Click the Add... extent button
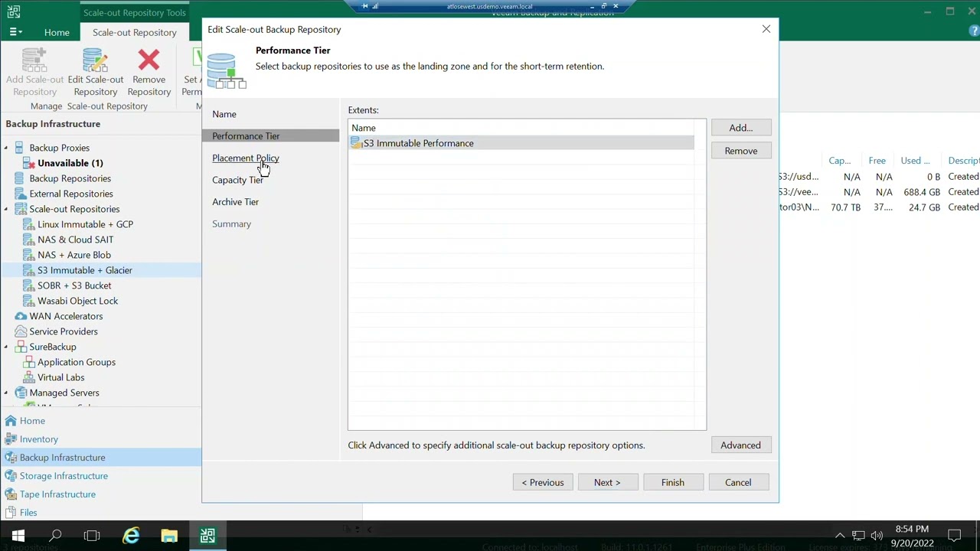Screen dimensions: 980x551 [740, 128]
